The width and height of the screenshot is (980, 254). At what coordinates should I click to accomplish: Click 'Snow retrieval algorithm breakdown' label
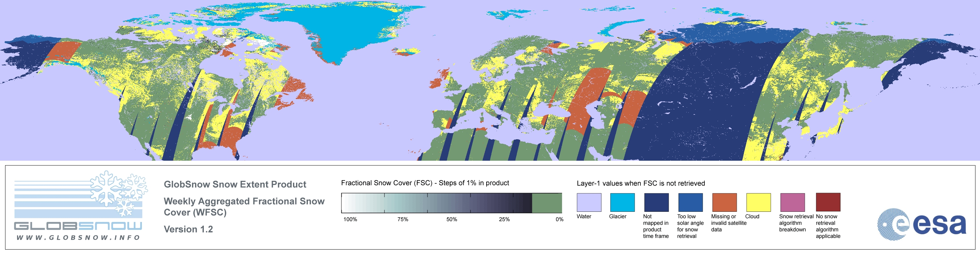[x=796, y=223]
